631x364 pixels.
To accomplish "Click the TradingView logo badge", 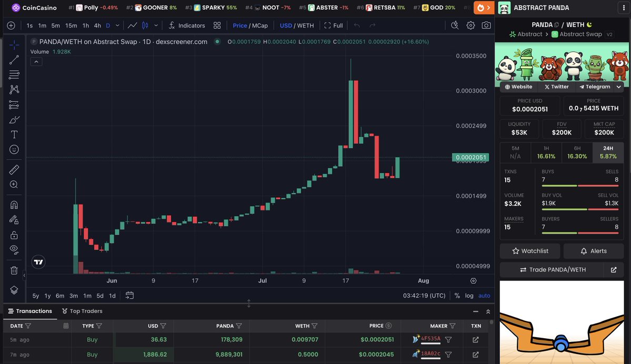I will [x=38, y=262].
